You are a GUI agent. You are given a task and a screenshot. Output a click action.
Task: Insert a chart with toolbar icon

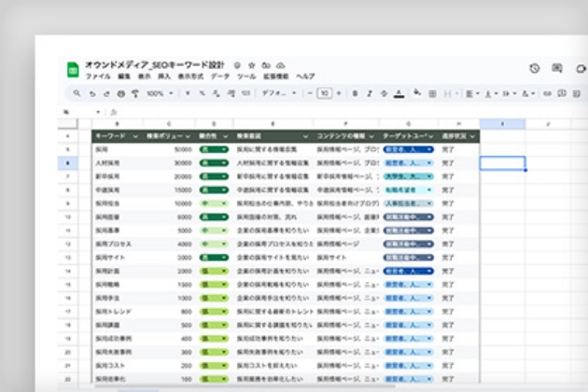pos(577,93)
